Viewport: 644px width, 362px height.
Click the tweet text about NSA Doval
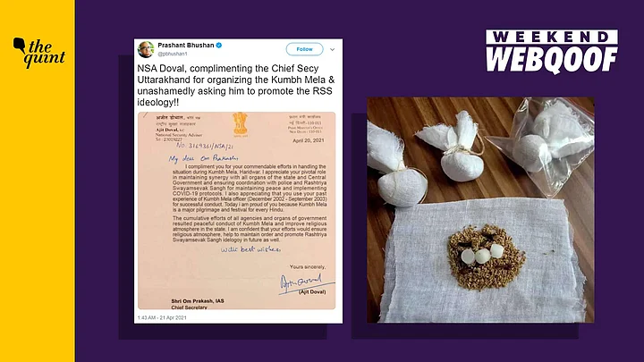coord(236,86)
